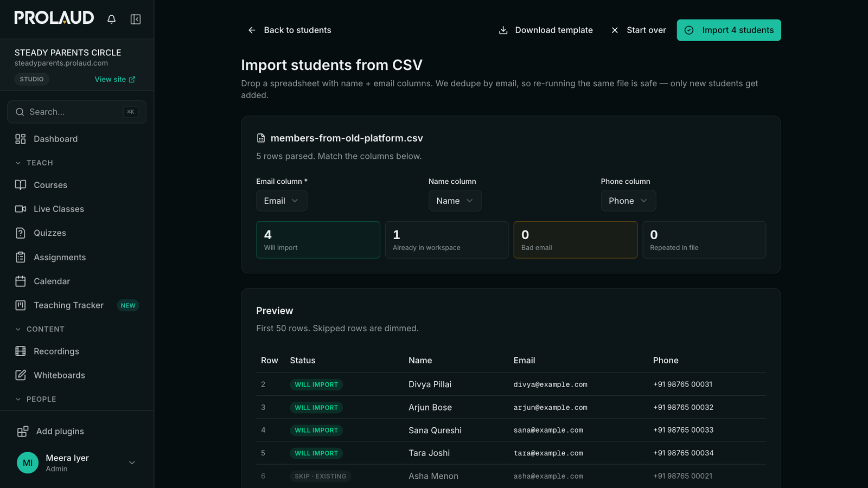868x488 pixels.
Task: Collapse the TEACH section
Action: point(18,163)
